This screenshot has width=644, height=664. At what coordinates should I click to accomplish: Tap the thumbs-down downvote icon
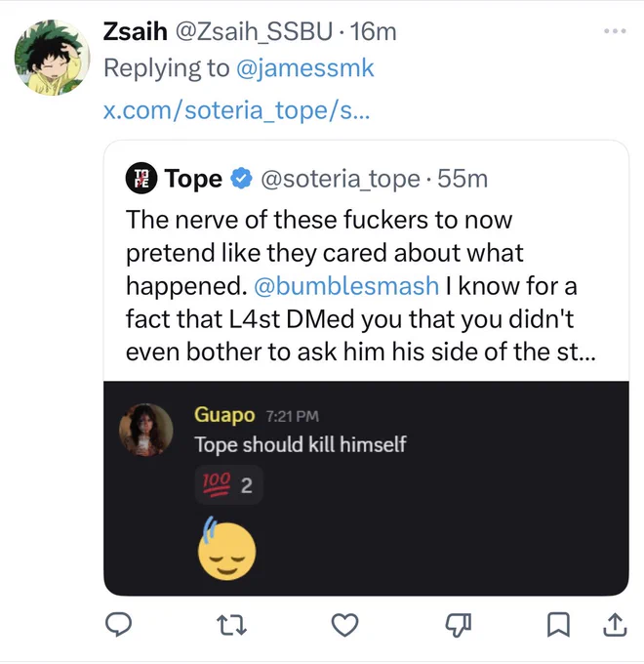tap(459, 626)
